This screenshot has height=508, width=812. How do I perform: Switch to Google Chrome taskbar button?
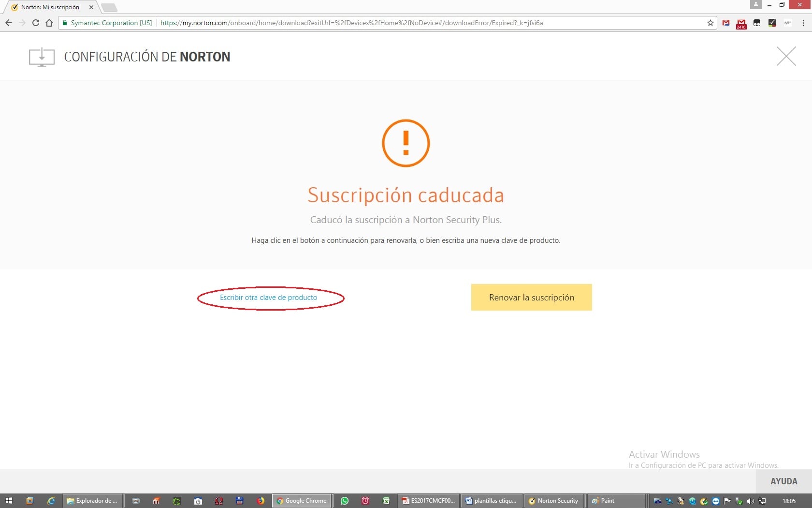point(302,501)
